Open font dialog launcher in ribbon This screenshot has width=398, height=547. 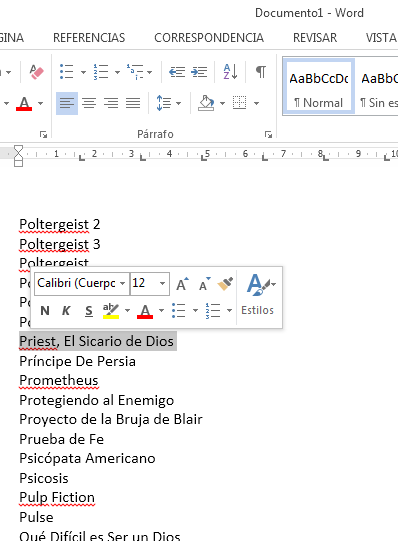(44, 134)
